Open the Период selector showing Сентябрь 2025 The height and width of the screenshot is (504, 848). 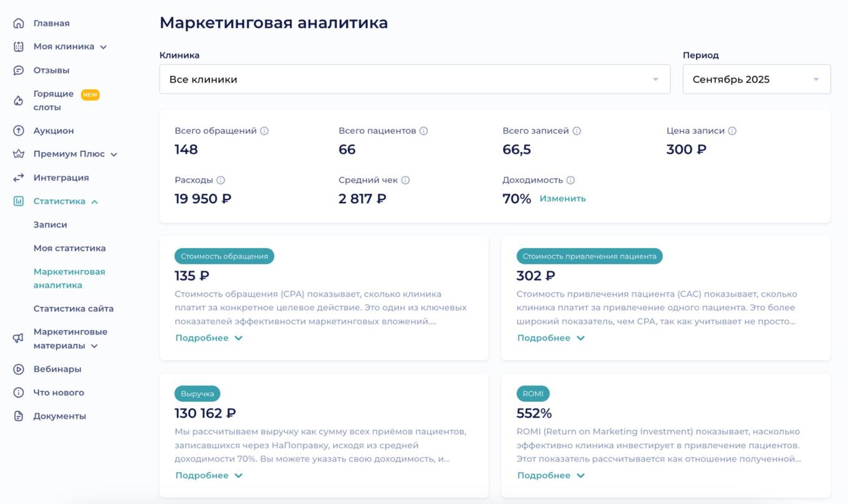click(x=755, y=79)
